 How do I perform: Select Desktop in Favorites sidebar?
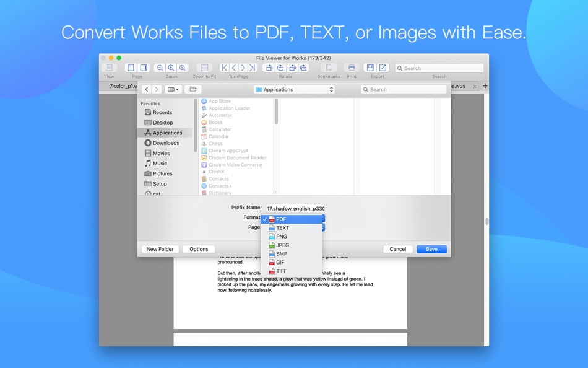click(x=163, y=123)
